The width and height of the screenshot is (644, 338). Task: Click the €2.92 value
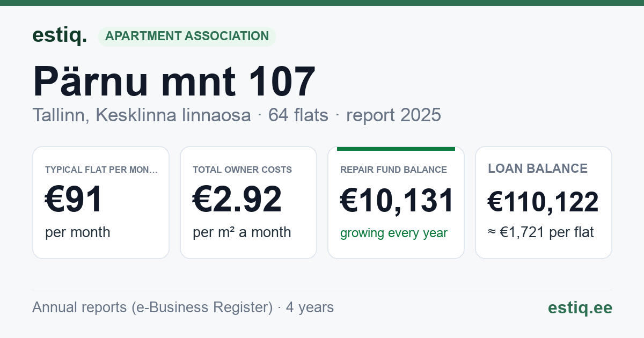pyautogui.click(x=237, y=200)
